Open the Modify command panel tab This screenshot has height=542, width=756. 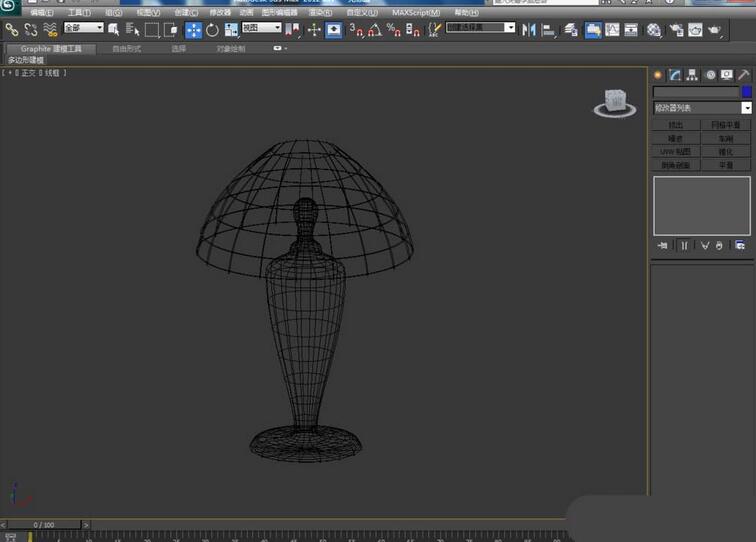tap(675, 75)
